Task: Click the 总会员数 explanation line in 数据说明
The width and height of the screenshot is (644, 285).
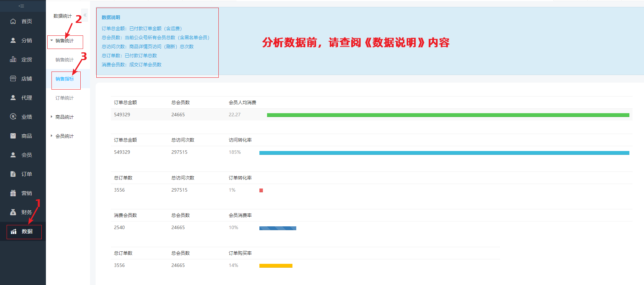Action: click(156, 37)
